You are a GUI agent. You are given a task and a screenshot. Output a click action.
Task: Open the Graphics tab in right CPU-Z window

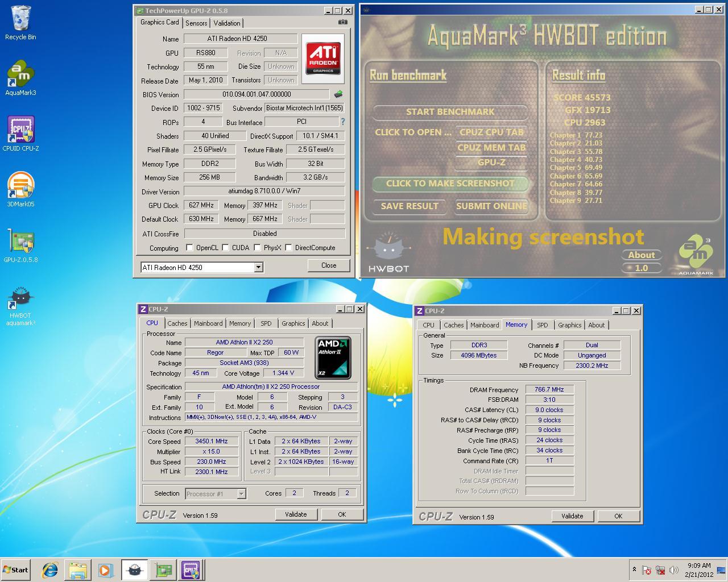tap(569, 325)
